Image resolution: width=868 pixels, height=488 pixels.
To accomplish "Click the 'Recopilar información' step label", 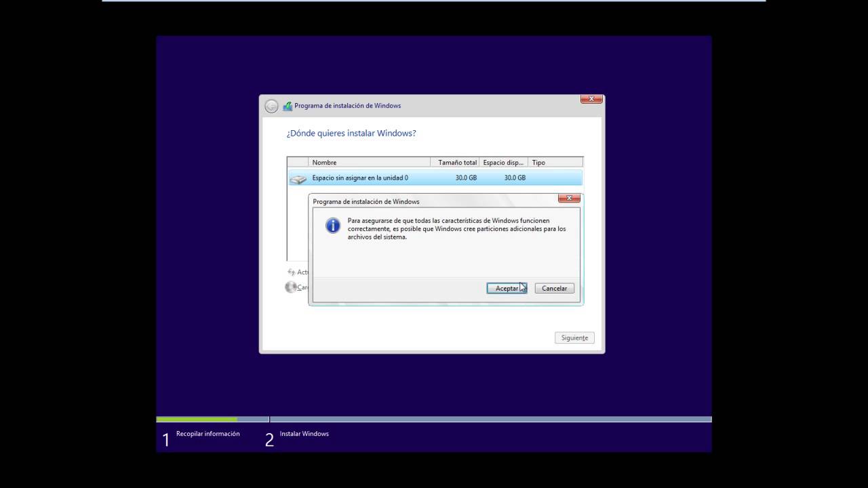I will click(x=208, y=434).
